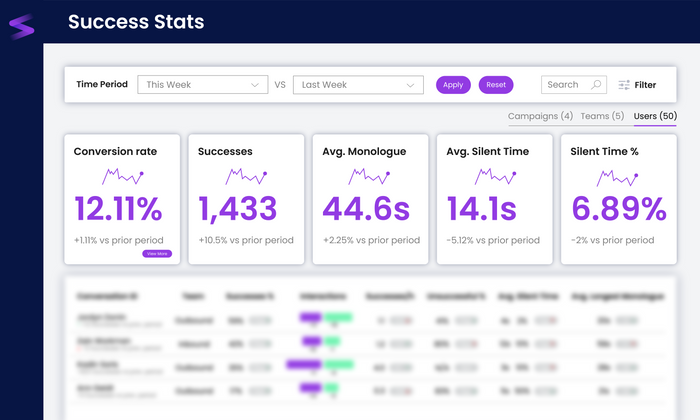The height and width of the screenshot is (420, 700).
Task: Click View More on Conversion rate card
Action: tap(157, 254)
